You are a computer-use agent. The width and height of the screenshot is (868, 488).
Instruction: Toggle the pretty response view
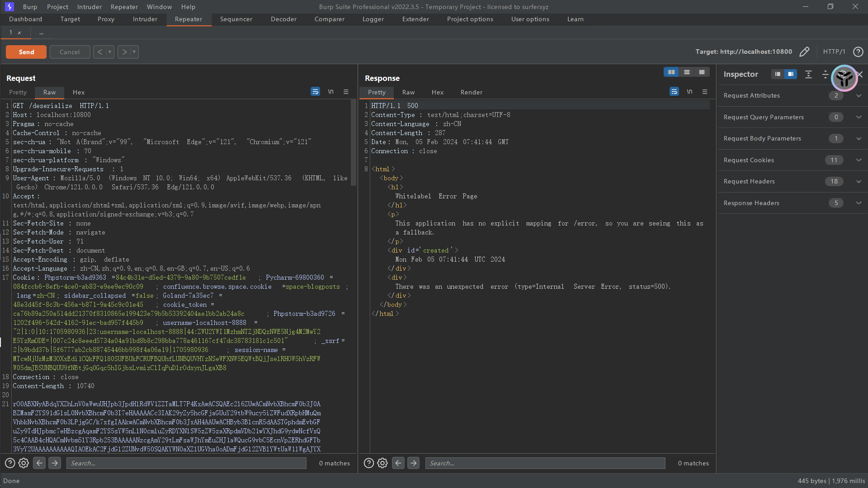(376, 92)
